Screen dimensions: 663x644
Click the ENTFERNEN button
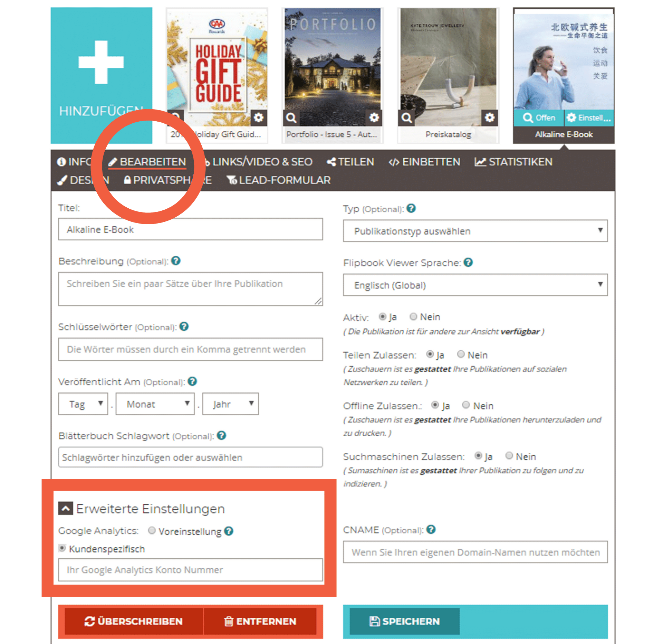(x=260, y=621)
